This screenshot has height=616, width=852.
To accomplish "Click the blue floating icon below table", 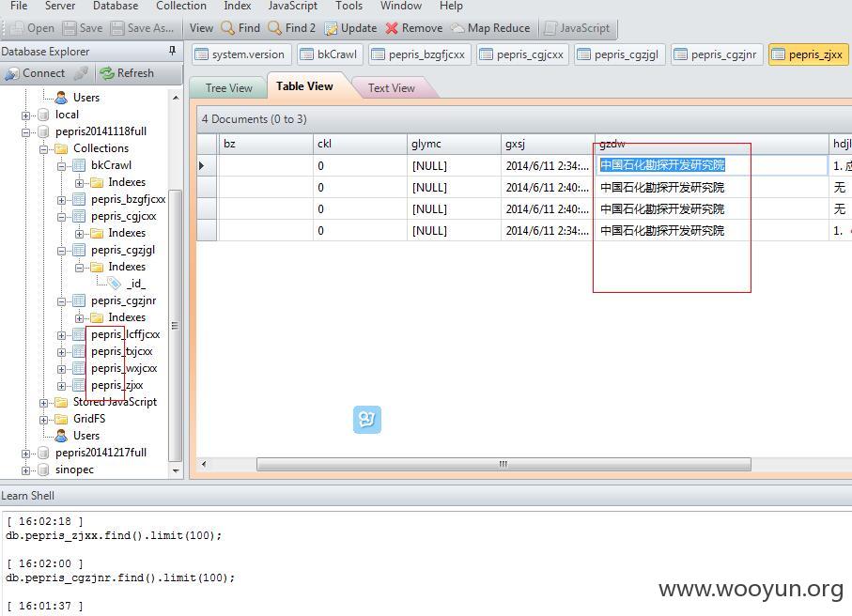I will [366, 420].
